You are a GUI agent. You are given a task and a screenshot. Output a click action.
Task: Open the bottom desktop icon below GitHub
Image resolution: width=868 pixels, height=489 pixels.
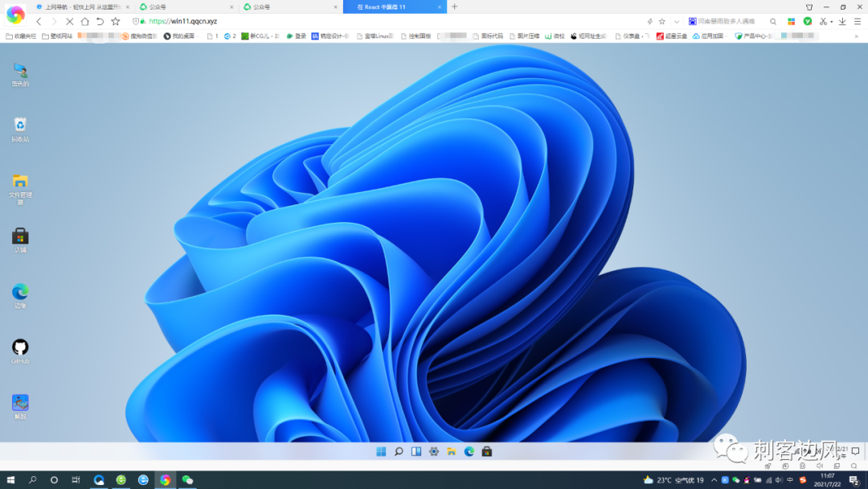(20, 406)
